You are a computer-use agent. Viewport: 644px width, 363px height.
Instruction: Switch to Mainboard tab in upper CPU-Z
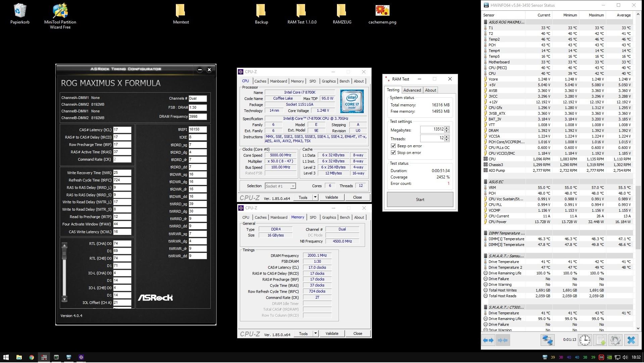[279, 81]
